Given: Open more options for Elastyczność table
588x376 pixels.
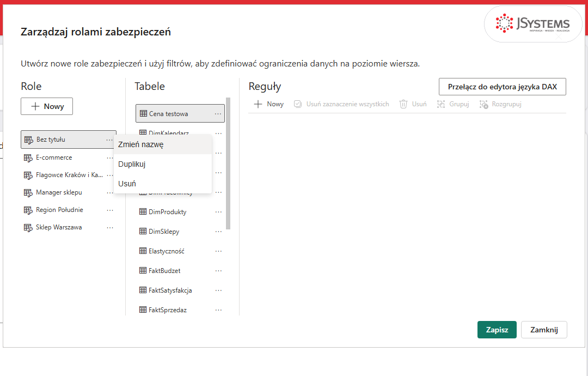Looking at the screenshot, I should (x=218, y=251).
